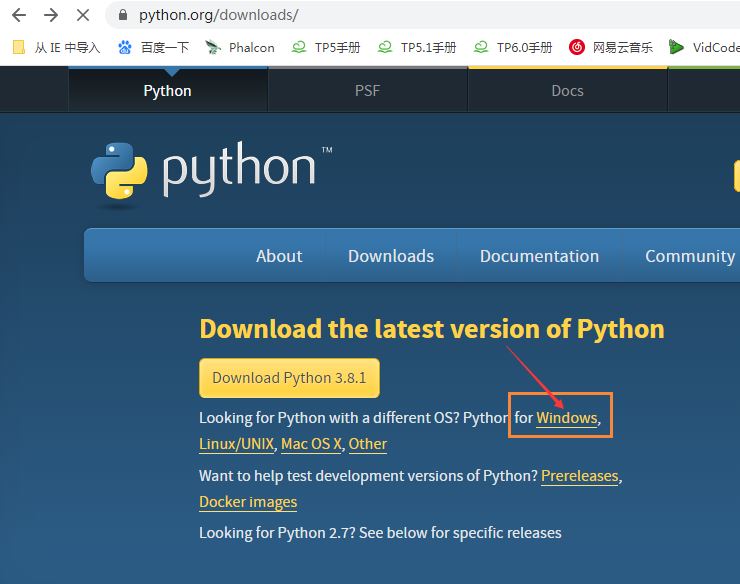Open the Downloads navigation menu
The width and height of the screenshot is (740, 584).
pos(391,256)
